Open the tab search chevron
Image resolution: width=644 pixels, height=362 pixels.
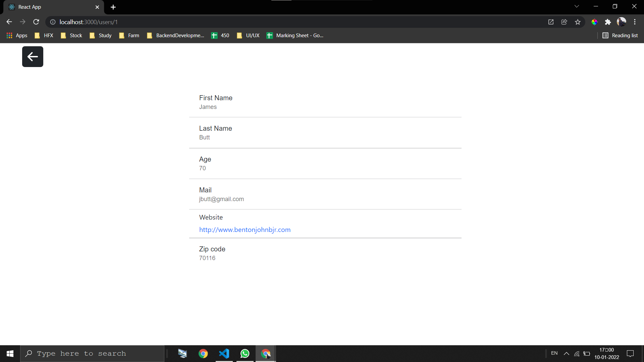click(x=577, y=6)
